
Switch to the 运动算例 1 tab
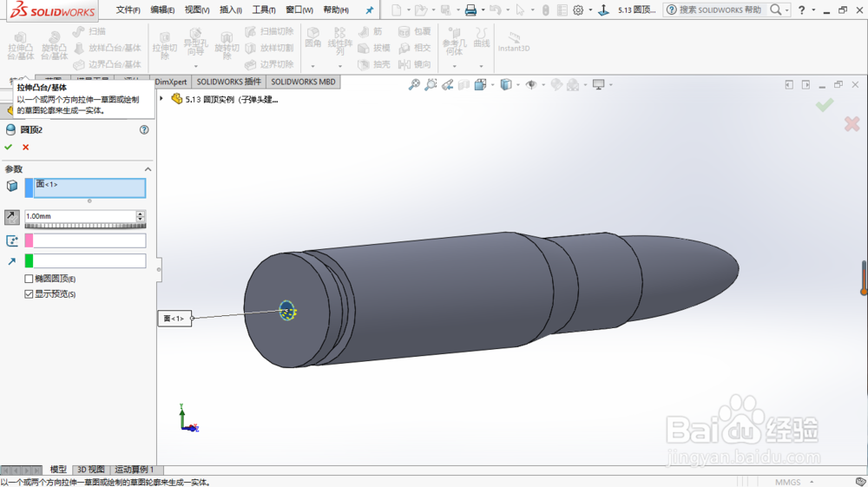coord(135,470)
